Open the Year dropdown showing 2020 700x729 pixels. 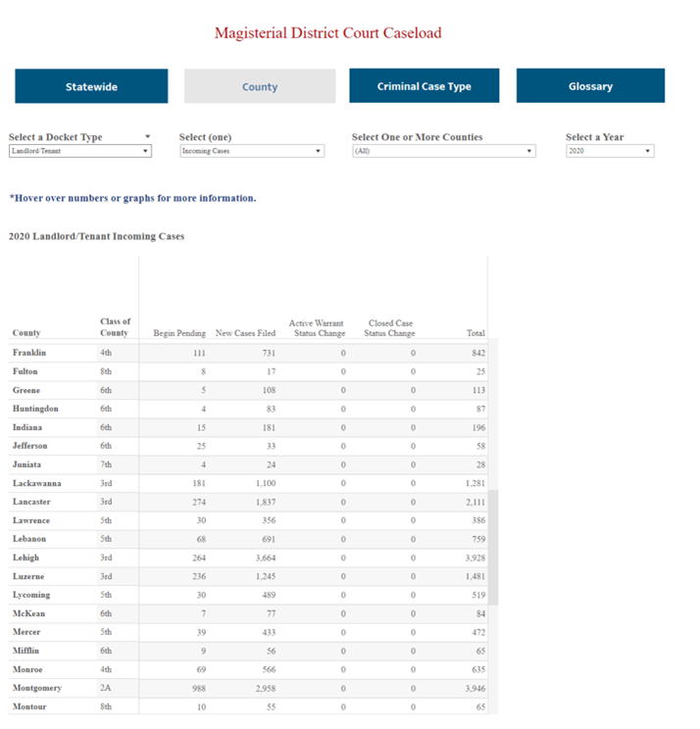[610, 151]
